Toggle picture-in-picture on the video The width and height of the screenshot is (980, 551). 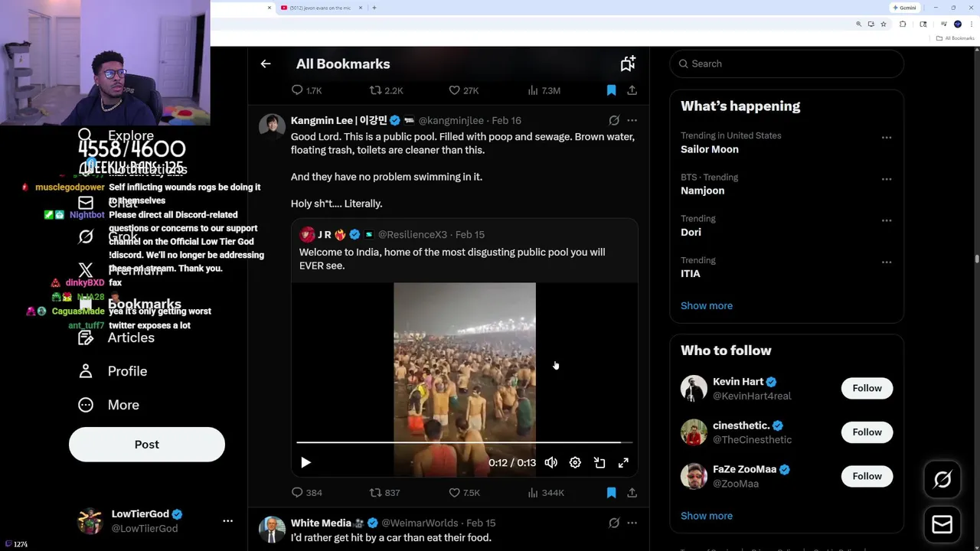coord(599,462)
